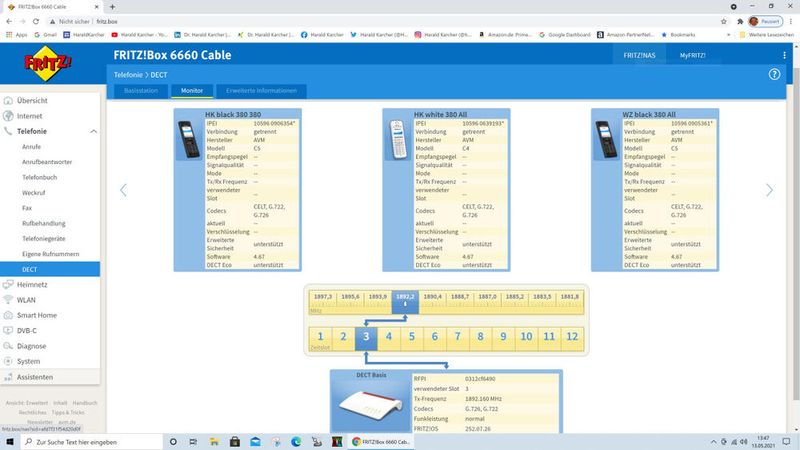800x450 pixels.
Task: Expand Heimnetz in the sidebar
Action: (32, 284)
